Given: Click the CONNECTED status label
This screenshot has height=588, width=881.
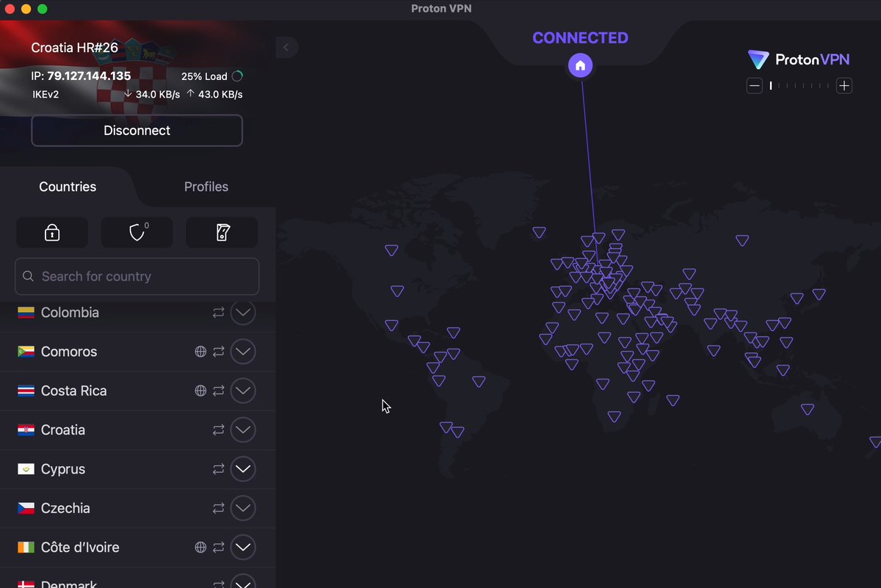Looking at the screenshot, I should point(580,38).
